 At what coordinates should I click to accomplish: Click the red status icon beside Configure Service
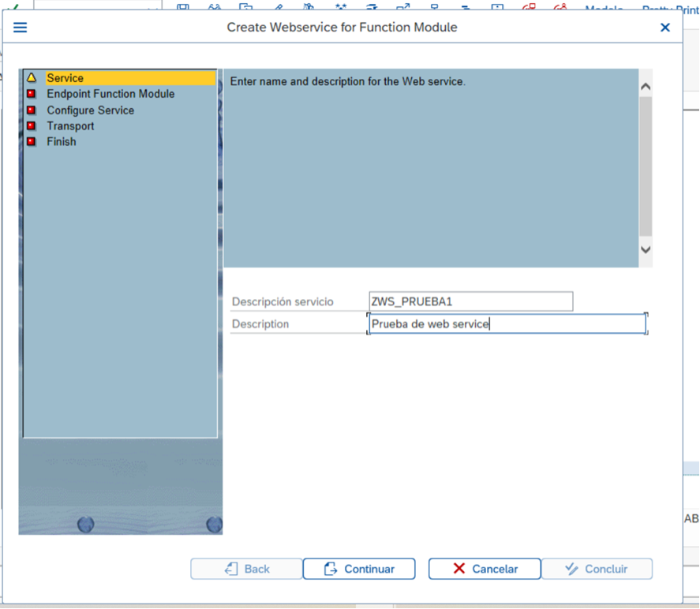pos(29,110)
